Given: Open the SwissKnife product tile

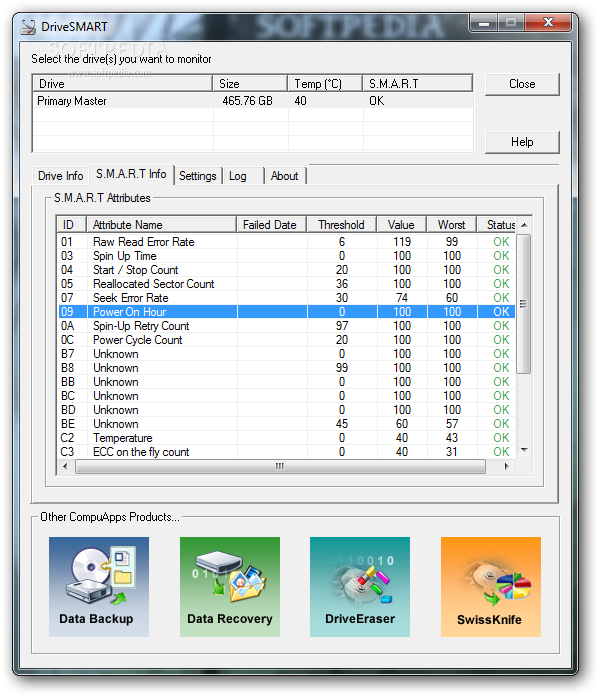Looking at the screenshot, I should click(491, 586).
